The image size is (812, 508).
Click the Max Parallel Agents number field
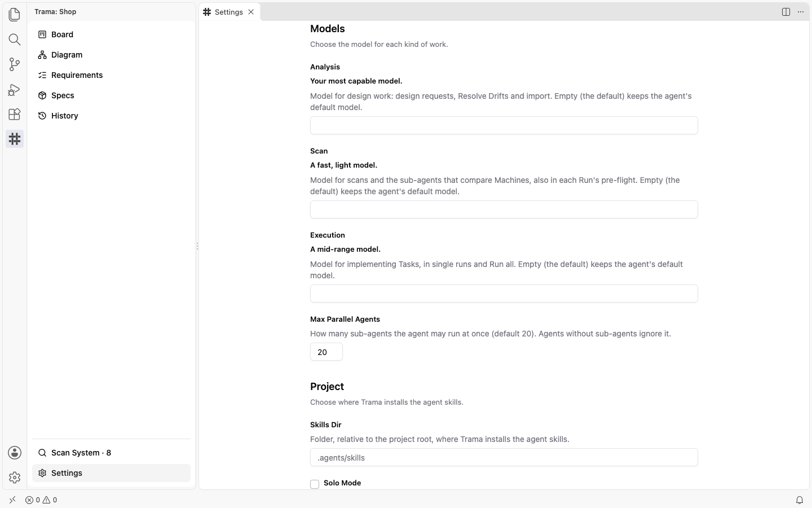click(326, 352)
